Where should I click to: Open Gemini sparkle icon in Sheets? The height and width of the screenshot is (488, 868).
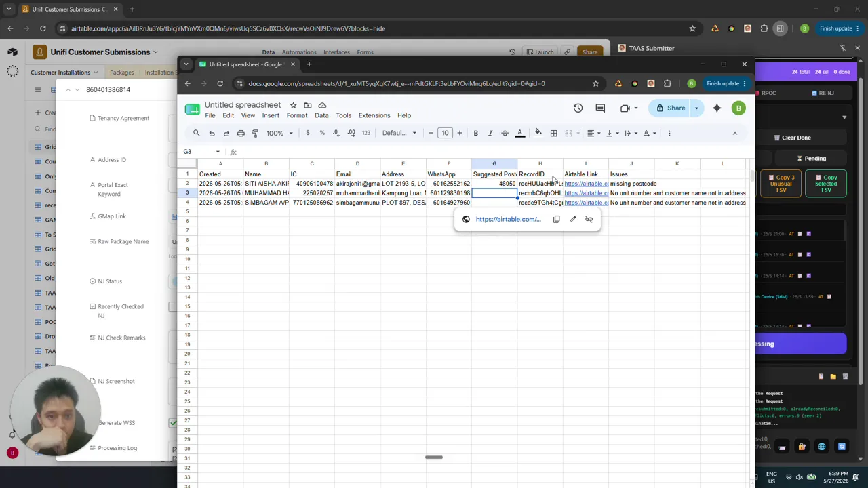coord(717,108)
